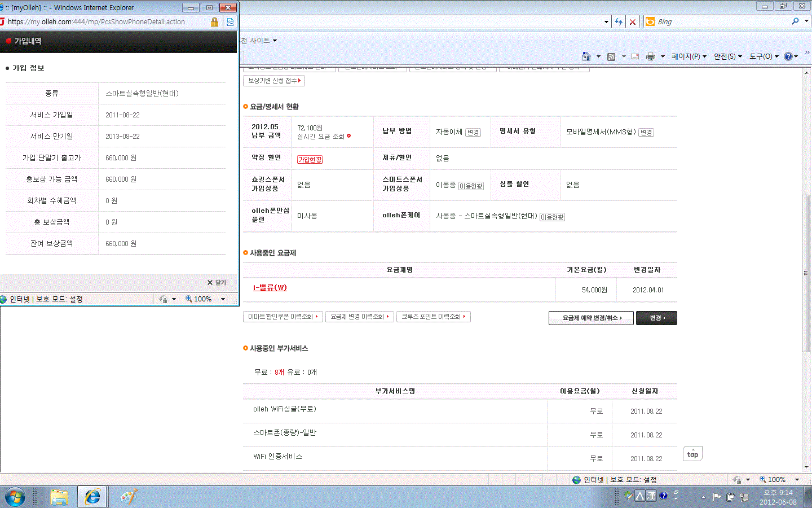Click 이용현황 next to olleh폰케어 사용중
Image resolution: width=812 pixels, height=508 pixels.
[x=552, y=217]
